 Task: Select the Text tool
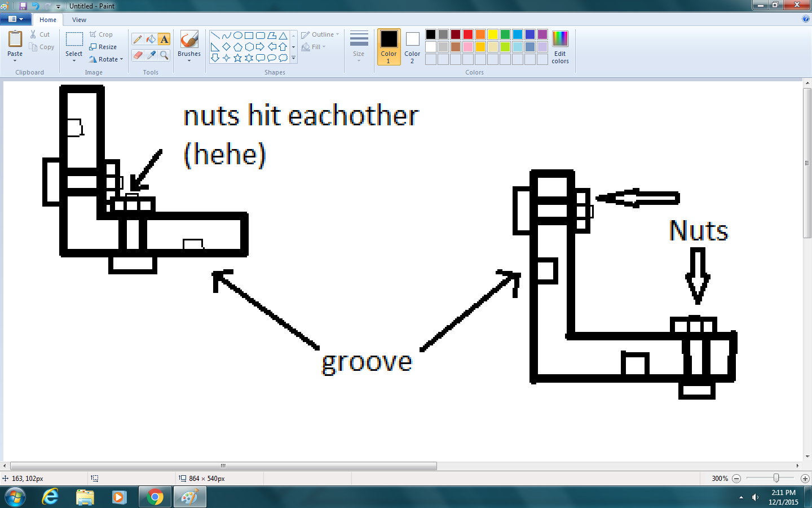(x=164, y=39)
